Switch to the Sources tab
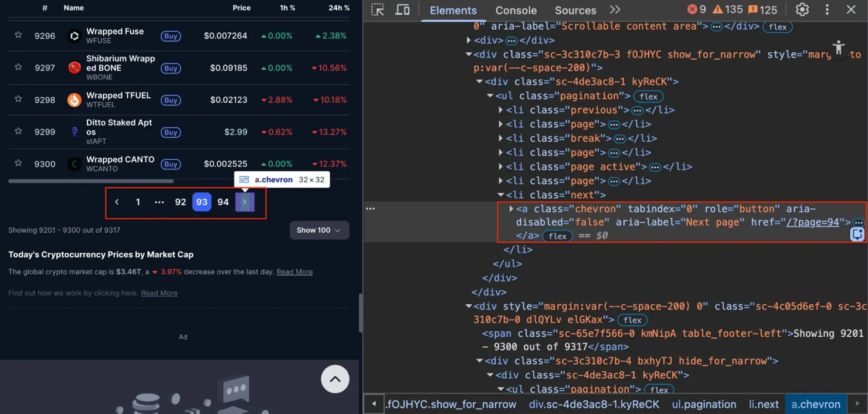 575,11
